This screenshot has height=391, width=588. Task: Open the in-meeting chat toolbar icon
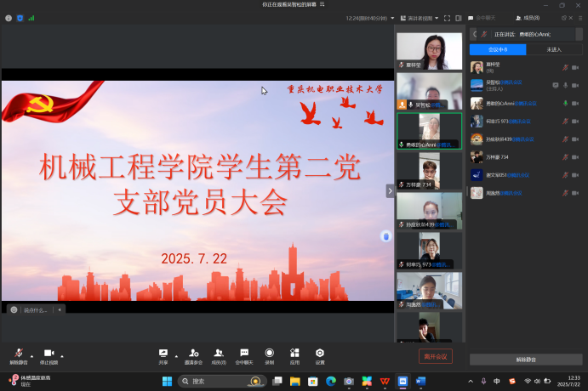pyautogui.click(x=244, y=356)
